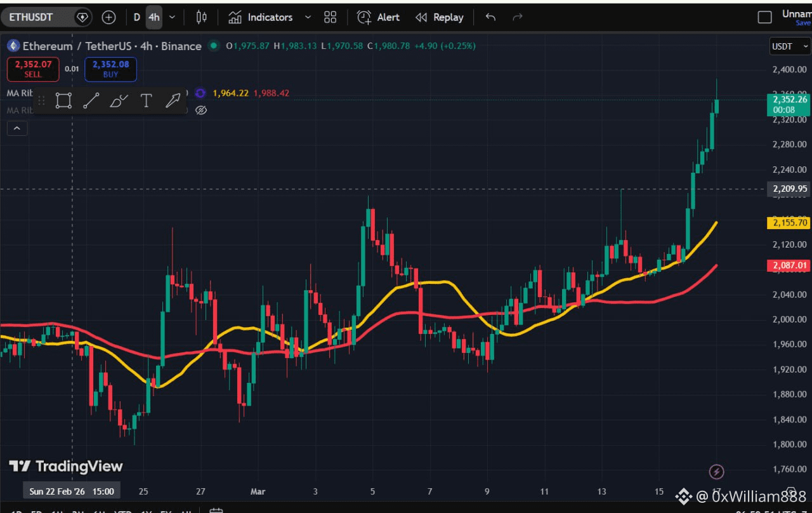The width and height of the screenshot is (812, 513).
Task: Click the 2,400.00 price axis label
Action: (790, 69)
